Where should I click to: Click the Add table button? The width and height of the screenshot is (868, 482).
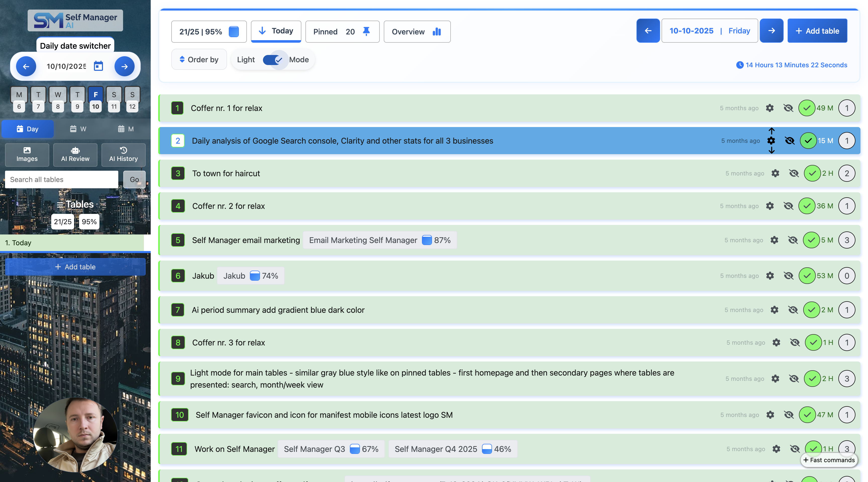tap(818, 31)
